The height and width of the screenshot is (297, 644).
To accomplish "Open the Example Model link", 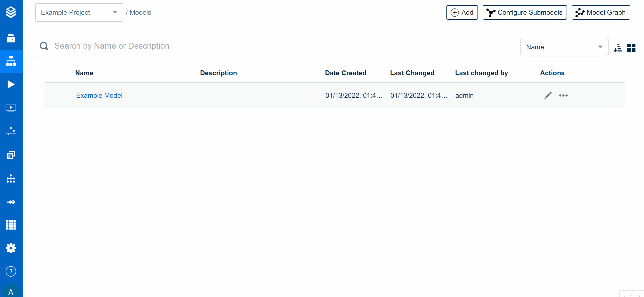I will coord(99,95).
